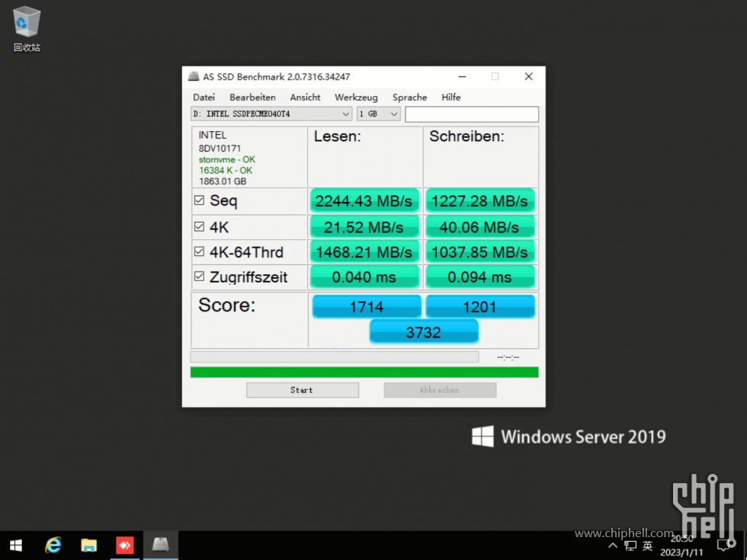This screenshot has height=560, width=747.
Task: Click the green overall progress bar
Action: click(364, 372)
